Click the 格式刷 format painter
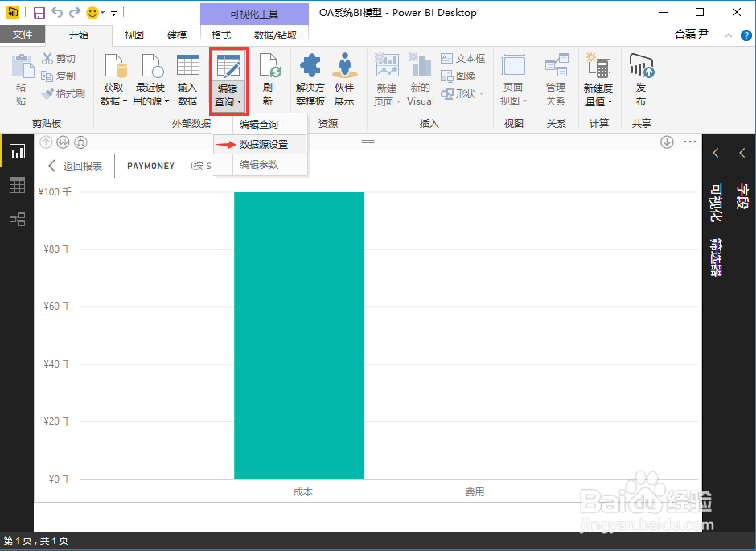This screenshot has height=551, width=756. 64,93
